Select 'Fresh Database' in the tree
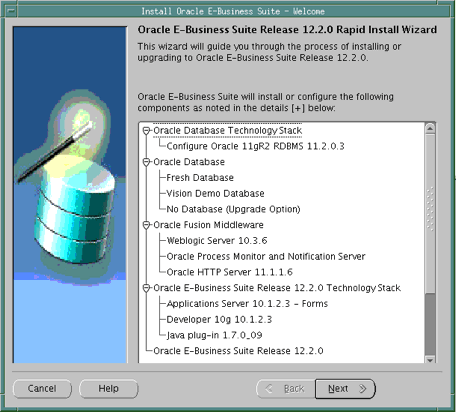Viewport: 457px width, 412px height. pyautogui.click(x=200, y=178)
